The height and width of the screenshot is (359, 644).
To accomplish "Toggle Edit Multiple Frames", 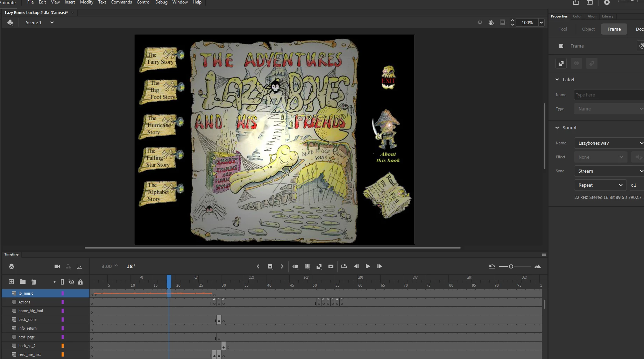I will (x=307, y=266).
